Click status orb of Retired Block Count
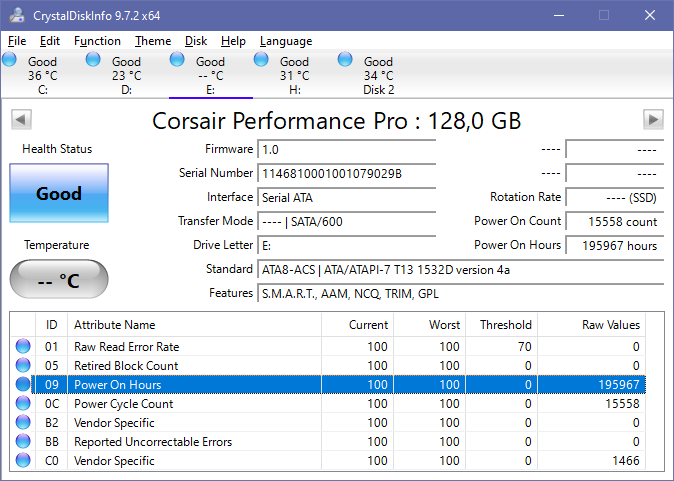The image size is (674, 481). (x=23, y=366)
